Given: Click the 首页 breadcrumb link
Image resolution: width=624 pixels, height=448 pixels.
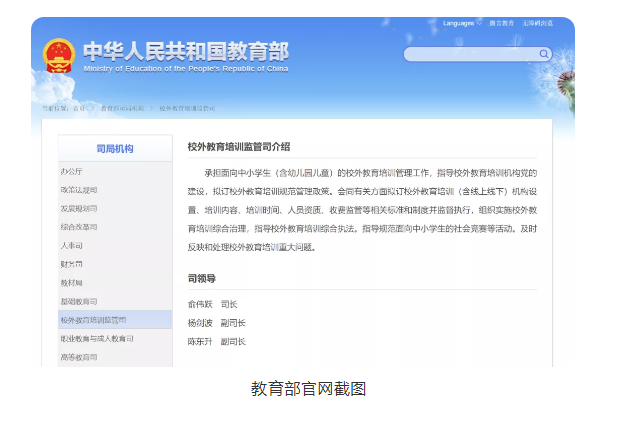Looking at the screenshot, I should tap(79, 107).
